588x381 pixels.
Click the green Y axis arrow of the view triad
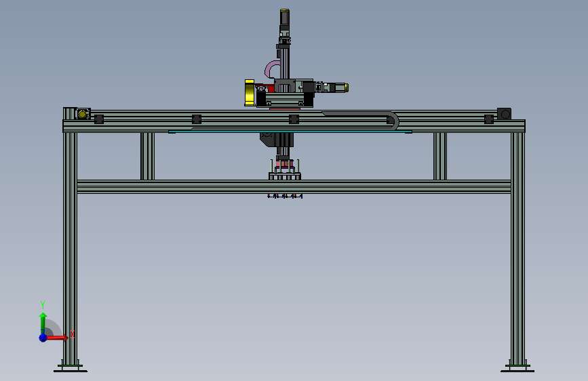43,323
